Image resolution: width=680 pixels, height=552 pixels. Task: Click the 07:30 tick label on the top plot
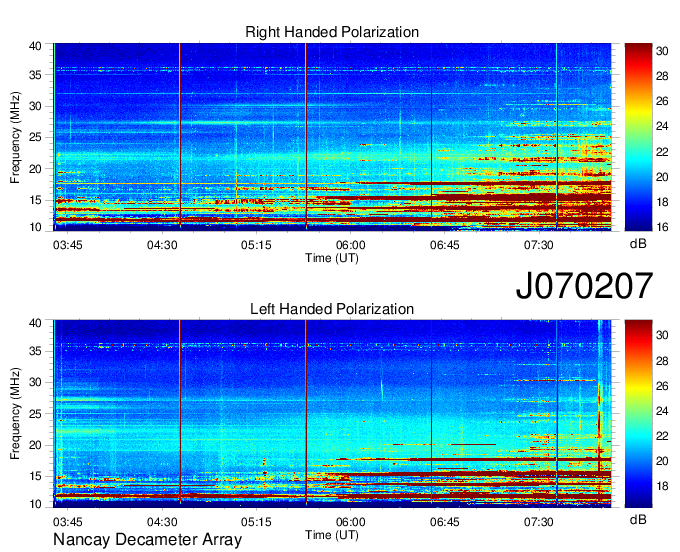tap(539, 245)
